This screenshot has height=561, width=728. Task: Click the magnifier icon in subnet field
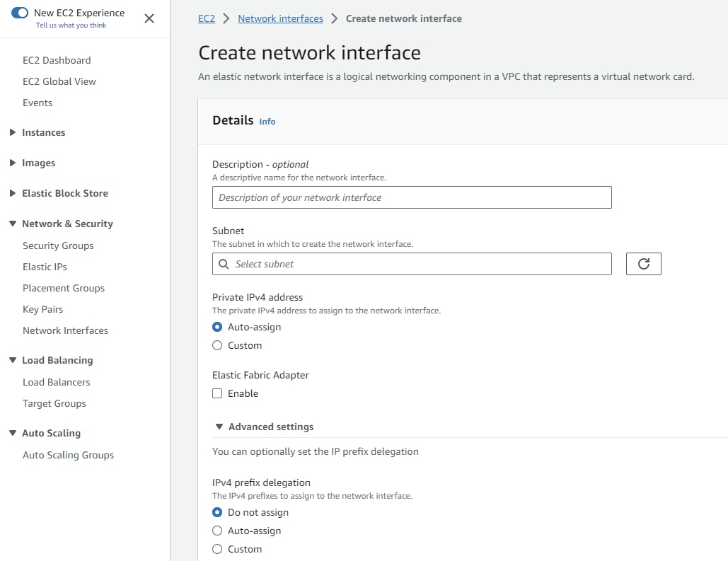click(224, 264)
